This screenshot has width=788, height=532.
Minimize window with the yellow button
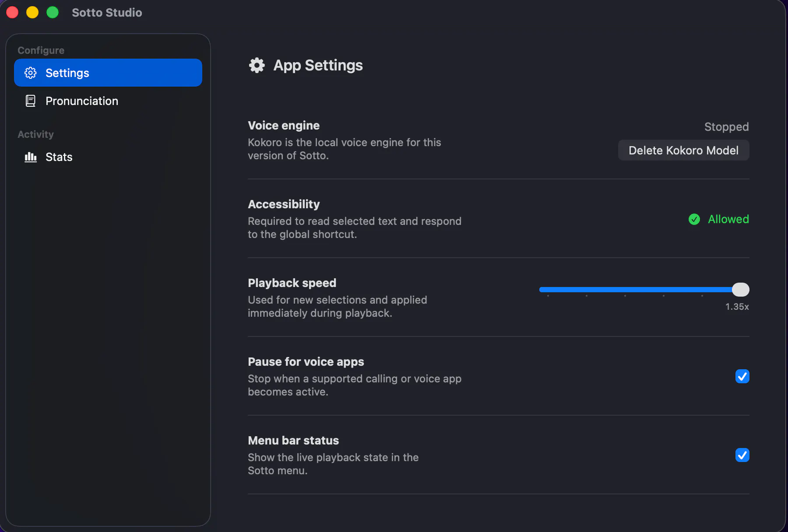point(32,12)
